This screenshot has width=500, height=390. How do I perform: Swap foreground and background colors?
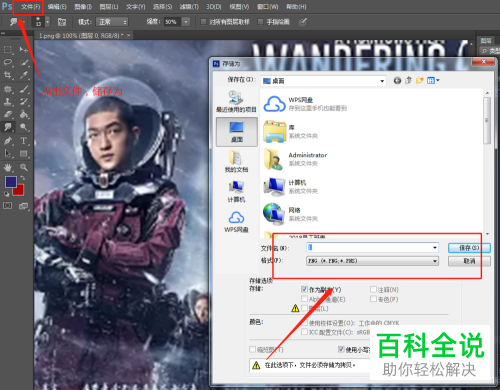tap(22, 178)
